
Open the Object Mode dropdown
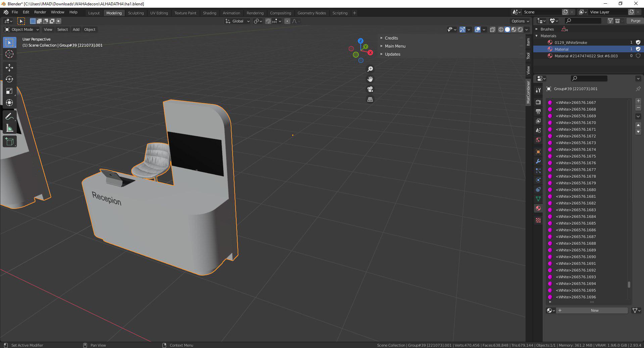coord(21,30)
